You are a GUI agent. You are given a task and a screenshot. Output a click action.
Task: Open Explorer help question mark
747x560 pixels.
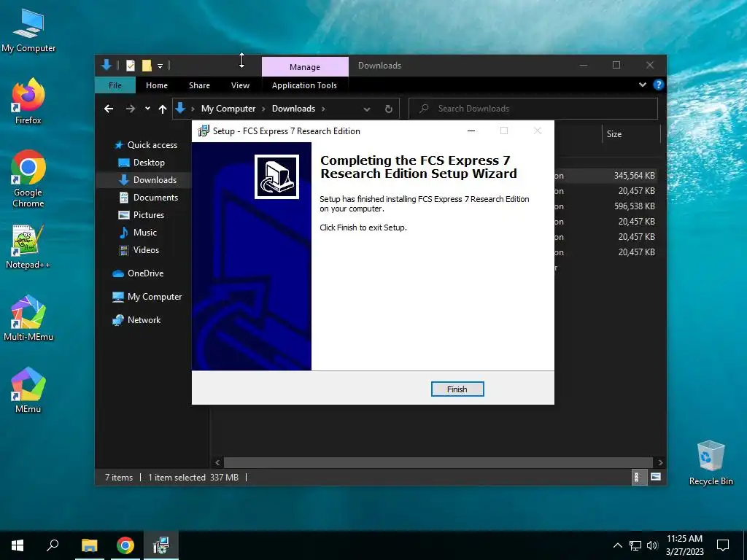coord(659,85)
